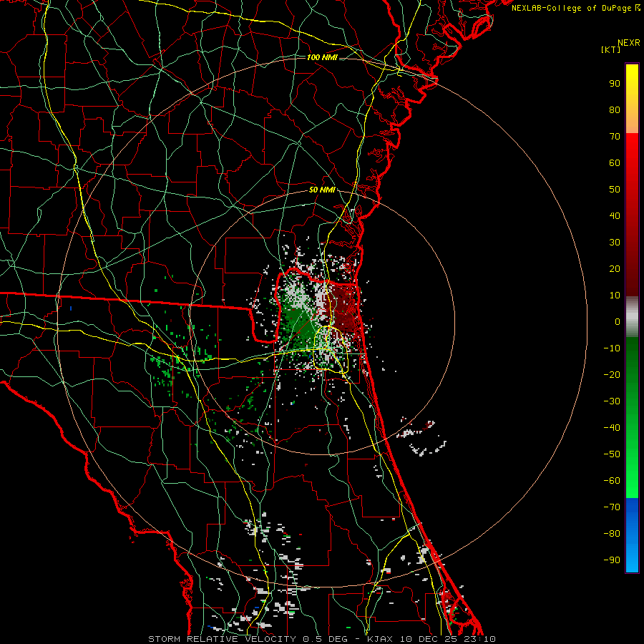644x644 pixels.
Task: Click the 10 DEC 25 date text
Action: pos(428,639)
